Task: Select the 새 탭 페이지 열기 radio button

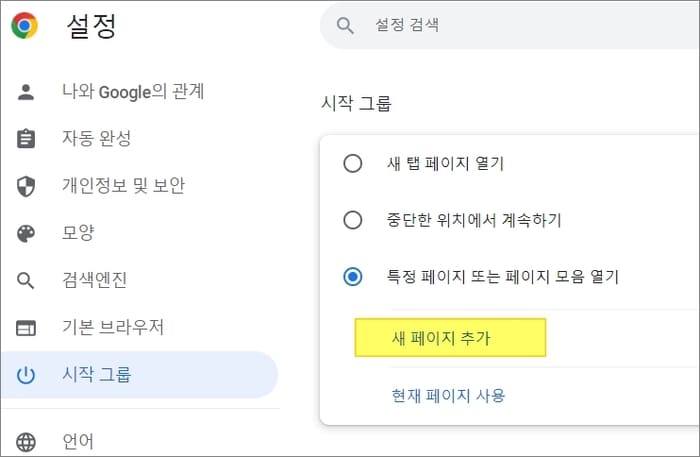Action: [353, 163]
